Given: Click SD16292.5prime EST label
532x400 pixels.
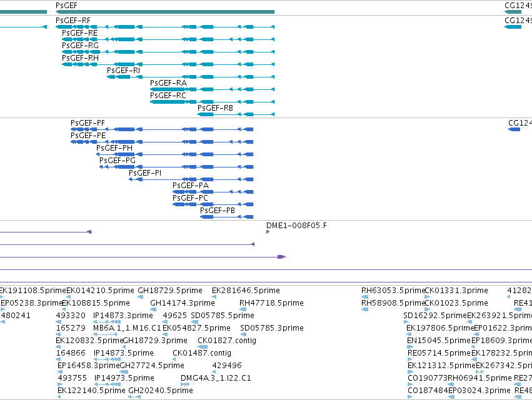Looking at the screenshot, I should coord(435,316).
